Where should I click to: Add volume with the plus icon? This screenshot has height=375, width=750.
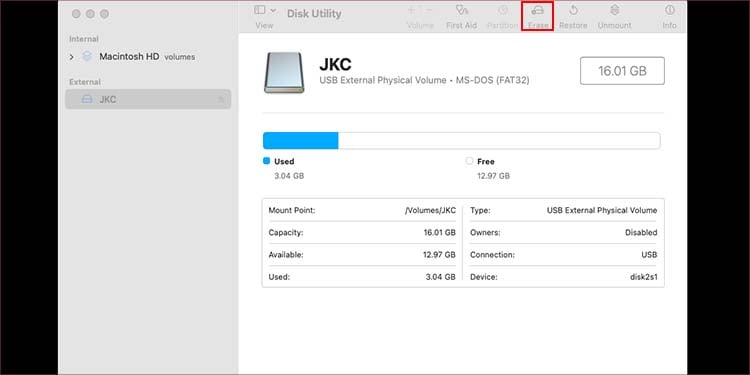tap(411, 10)
